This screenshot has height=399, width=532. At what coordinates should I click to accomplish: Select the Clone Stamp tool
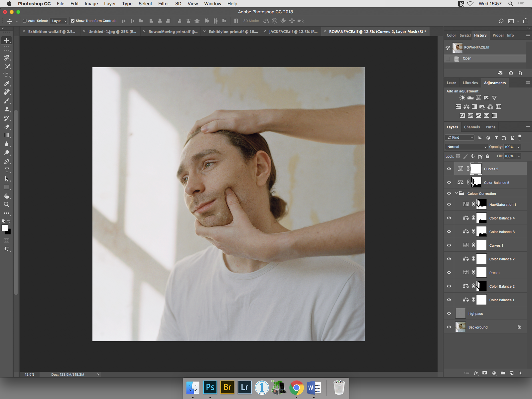click(x=7, y=109)
